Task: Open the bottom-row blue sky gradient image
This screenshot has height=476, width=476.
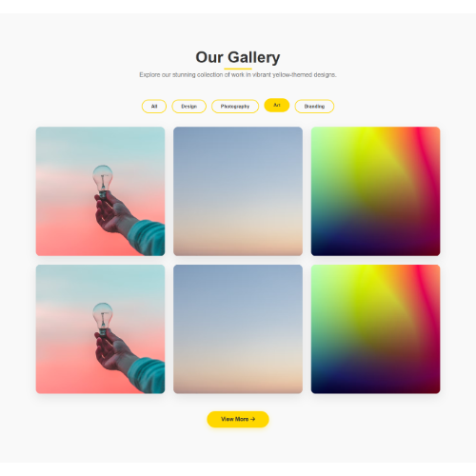Action: point(238,329)
